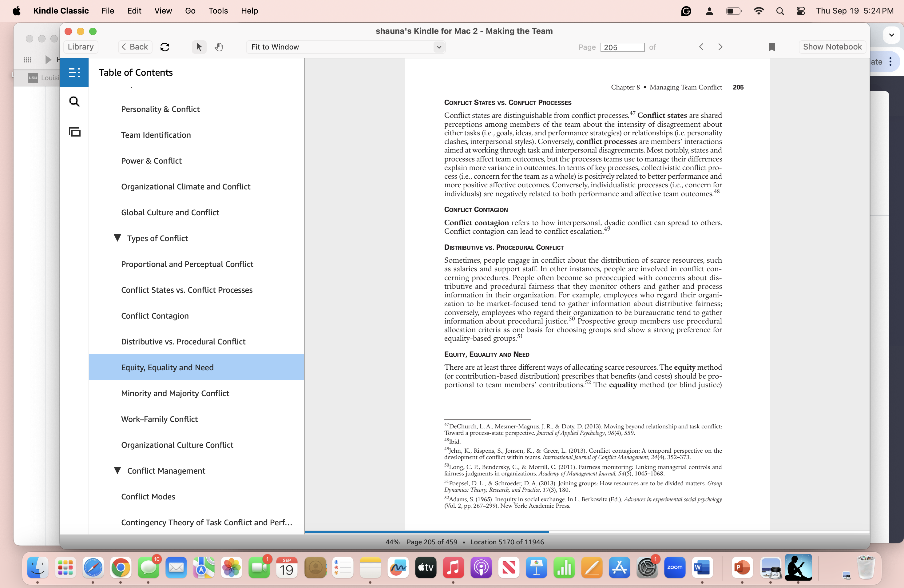Open the Tools menu
The width and height of the screenshot is (904, 588).
(218, 11)
